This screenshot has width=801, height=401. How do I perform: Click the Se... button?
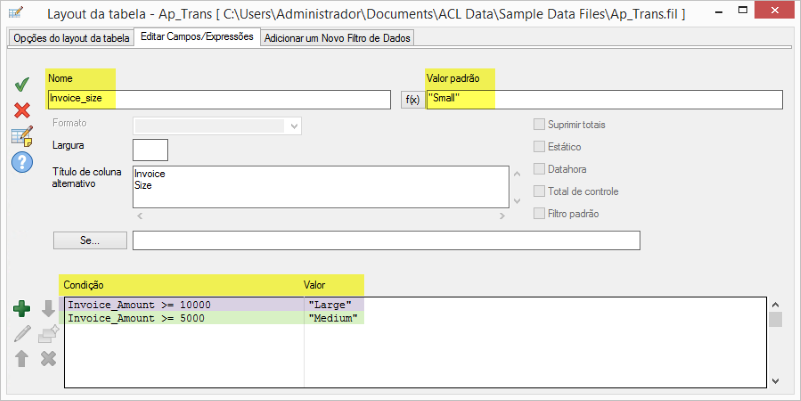[x=89, y=241]
